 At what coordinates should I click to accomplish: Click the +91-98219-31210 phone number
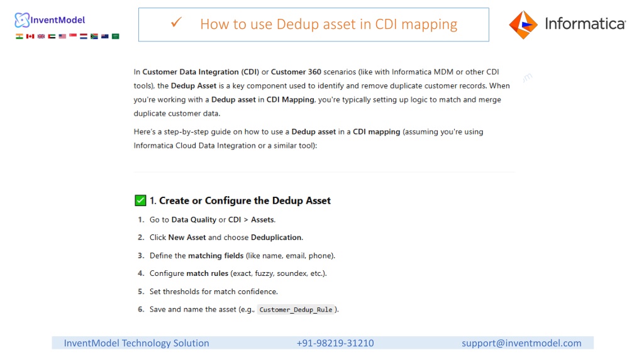coord(335,343)
